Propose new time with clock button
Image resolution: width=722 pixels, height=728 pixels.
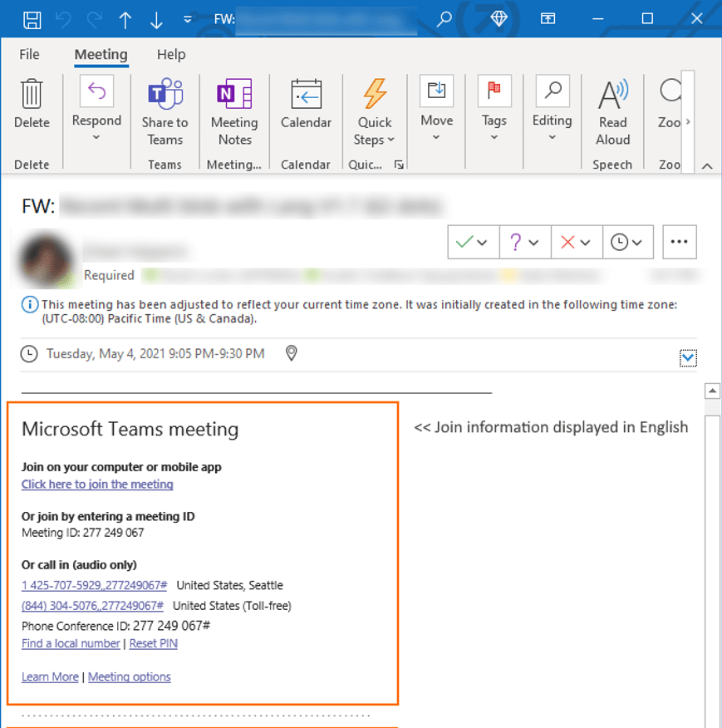[x=628, y=242]
